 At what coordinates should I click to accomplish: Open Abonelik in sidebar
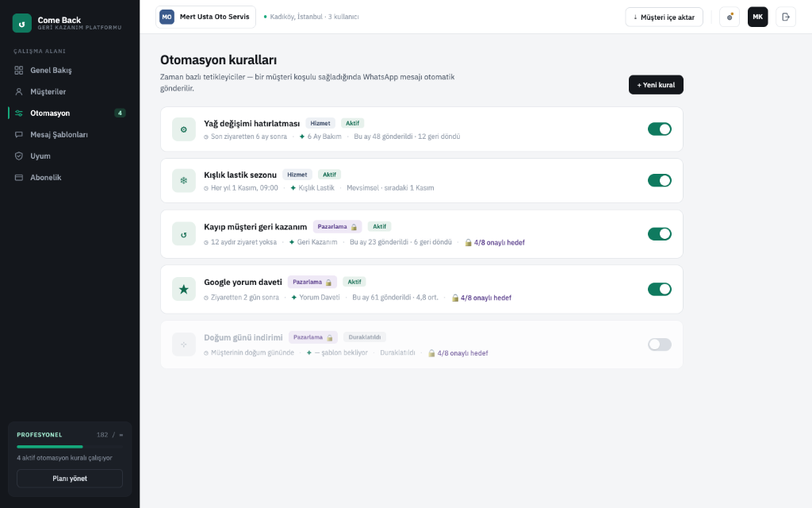click(70, 177)
